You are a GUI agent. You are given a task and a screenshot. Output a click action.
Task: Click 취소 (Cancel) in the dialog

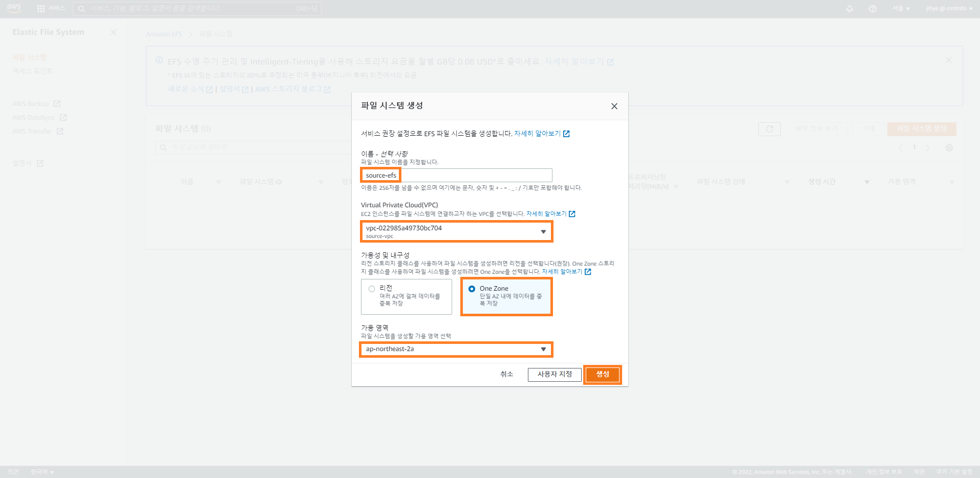click(506, 375)
